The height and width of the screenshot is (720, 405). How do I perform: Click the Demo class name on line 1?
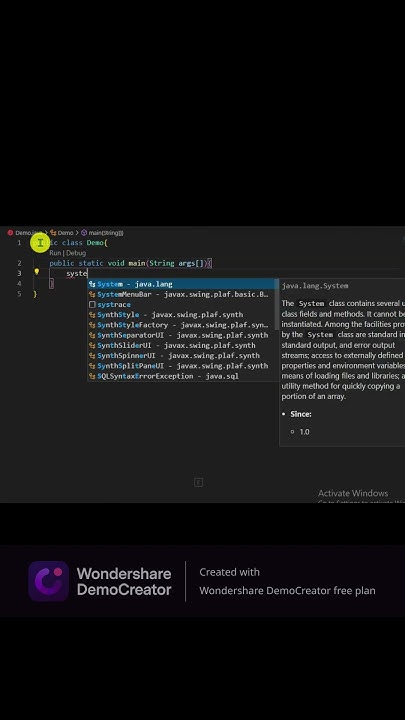(95, 242)
